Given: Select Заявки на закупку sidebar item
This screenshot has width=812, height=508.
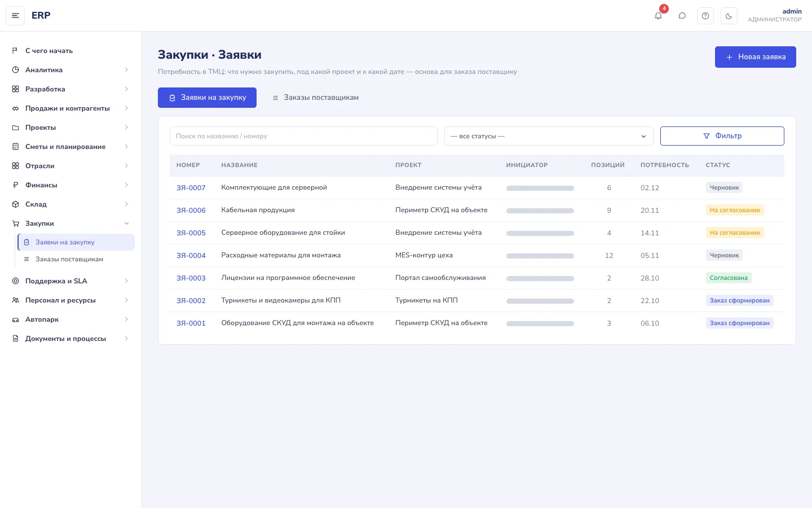Looking at the screenshot, I should pyautogui.click(x=76, y=242).
